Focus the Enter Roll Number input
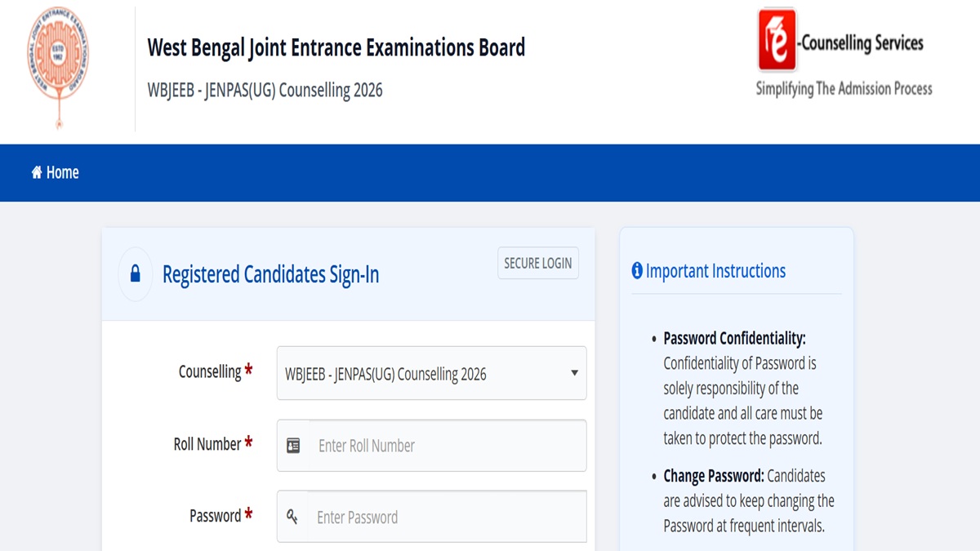 447,446
